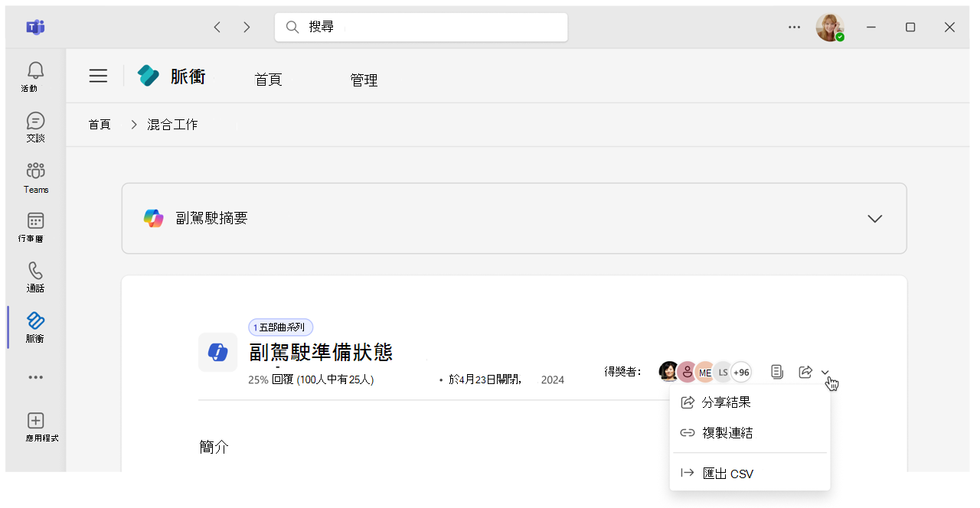Image resolution: width=980 pixels, height=508 pixels.
Task: Open the 行事曆 sidebar icon
Action: [34, 226]
